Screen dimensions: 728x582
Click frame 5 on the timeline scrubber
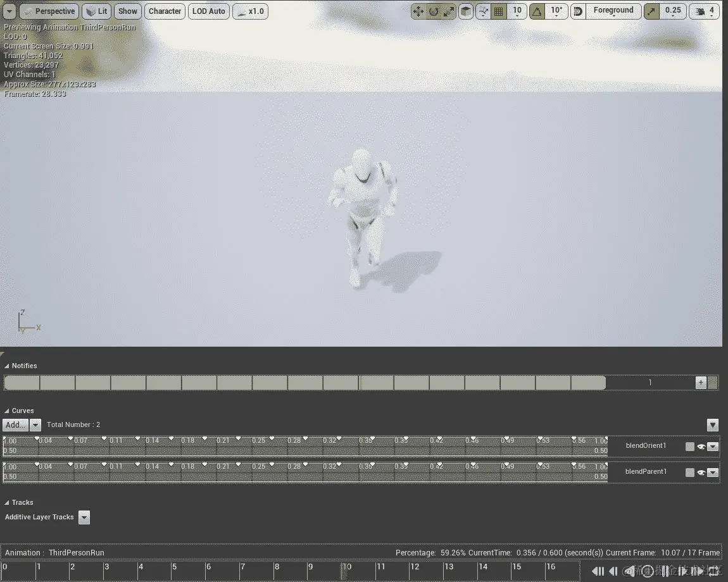coord(174,567)
